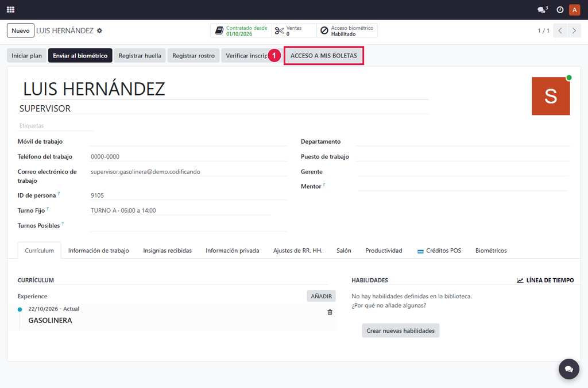Edit the employee name LUIS HERNÁNDEZ

(x=224, y=89)
